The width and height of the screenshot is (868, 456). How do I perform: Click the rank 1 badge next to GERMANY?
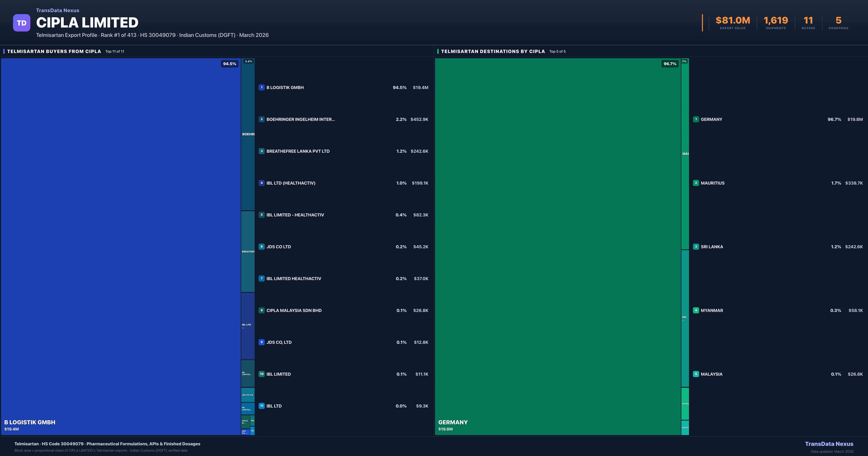696,119
